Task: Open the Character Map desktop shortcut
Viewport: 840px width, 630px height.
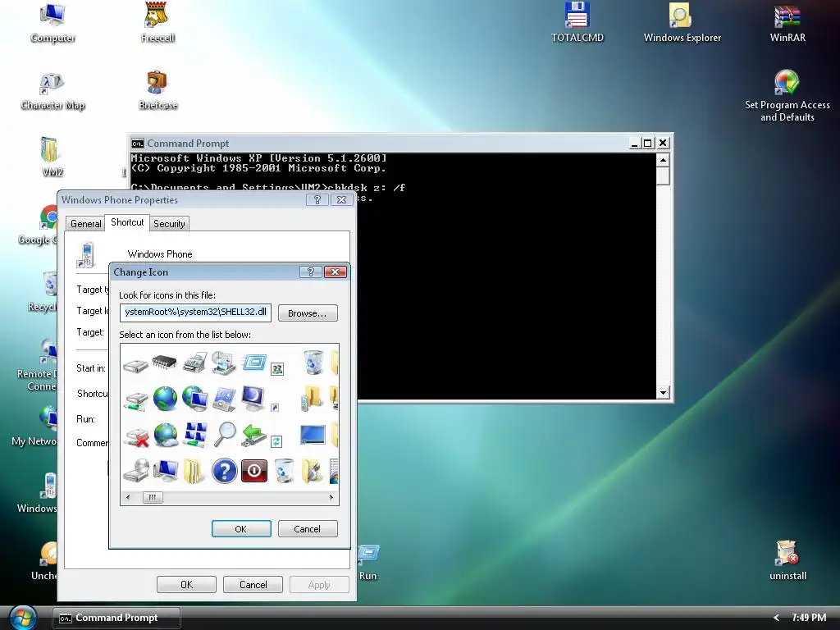Action: [x=52, y=91]
